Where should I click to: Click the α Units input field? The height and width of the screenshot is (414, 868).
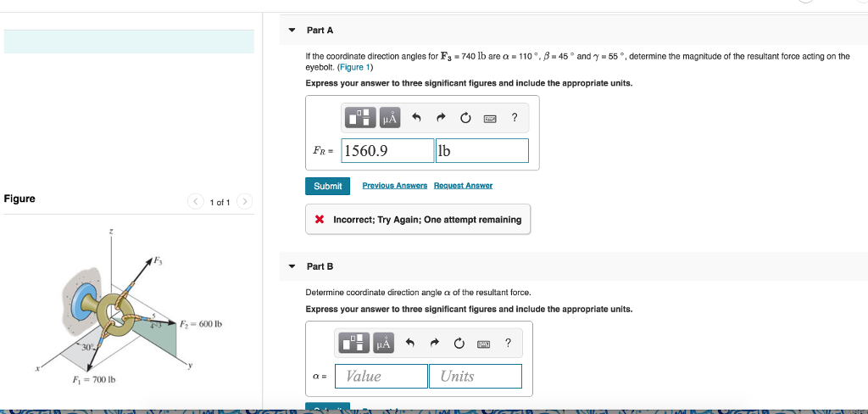point(476,377)
